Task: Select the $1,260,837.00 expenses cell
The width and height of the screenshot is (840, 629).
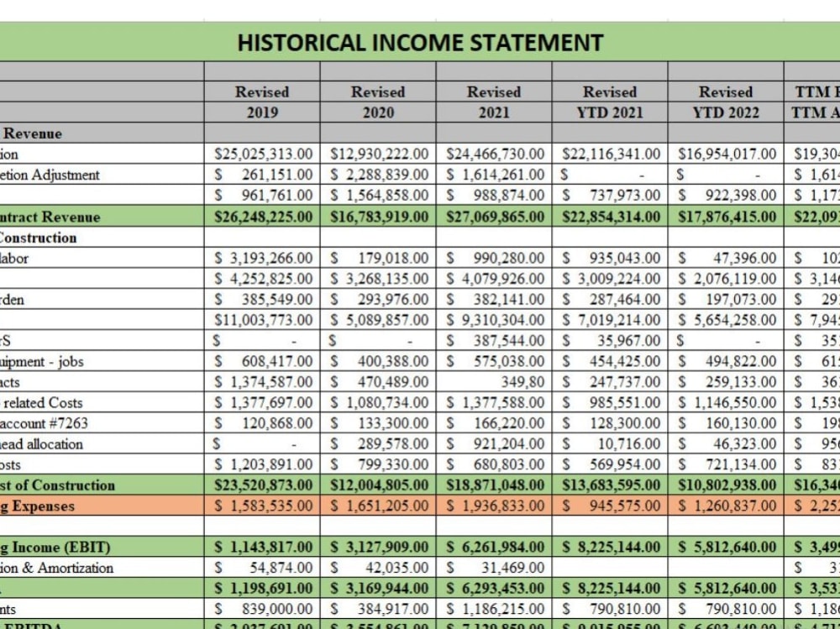Action: (x=725, y=506)
